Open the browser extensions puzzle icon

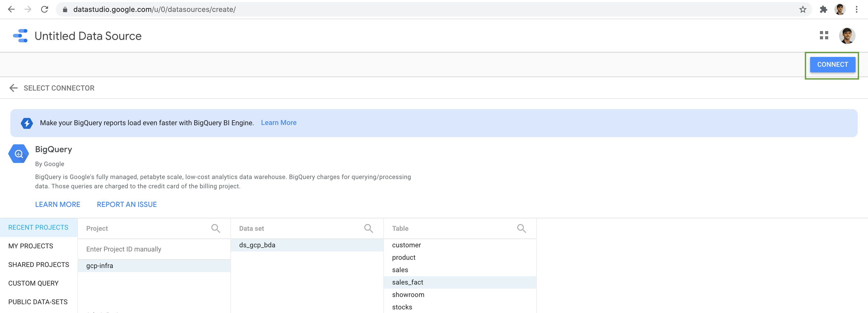pos(824,10)
